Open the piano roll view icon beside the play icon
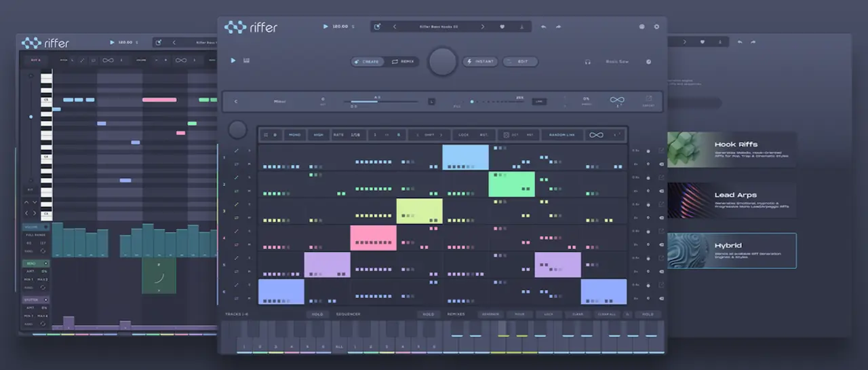868x370 pixels. [x=246, y=60]
